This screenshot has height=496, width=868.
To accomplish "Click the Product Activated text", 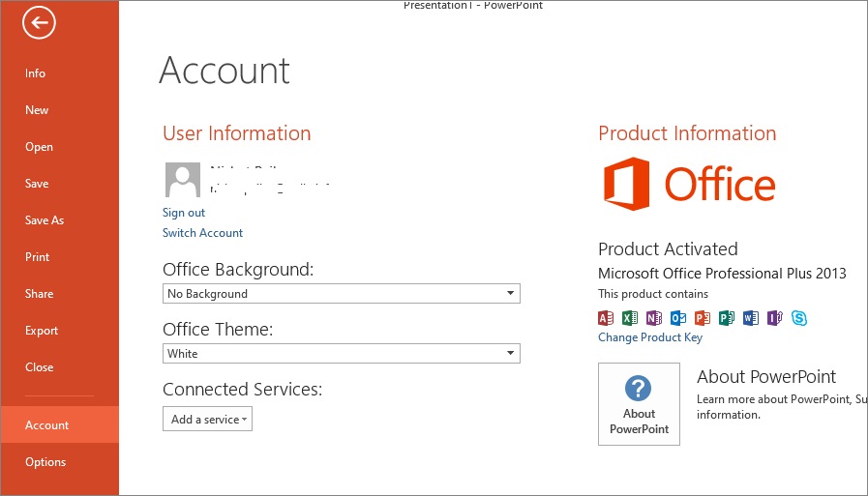I will [668, 248].
